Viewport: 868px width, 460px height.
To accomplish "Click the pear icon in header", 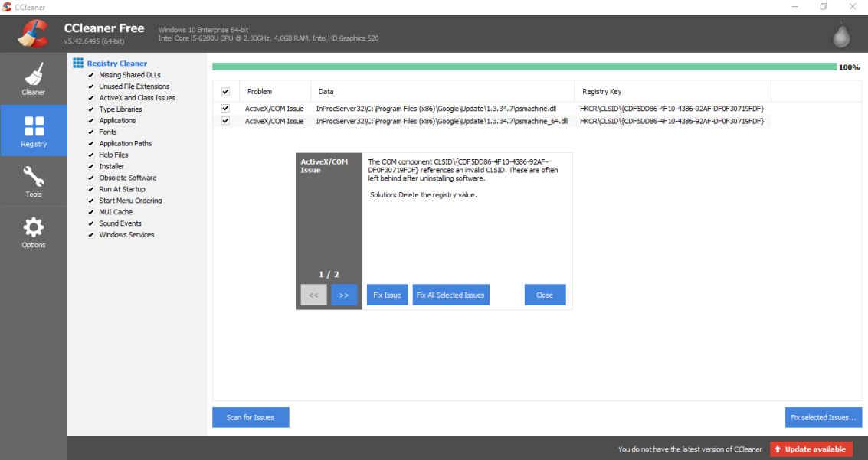I will coord(841,34).
